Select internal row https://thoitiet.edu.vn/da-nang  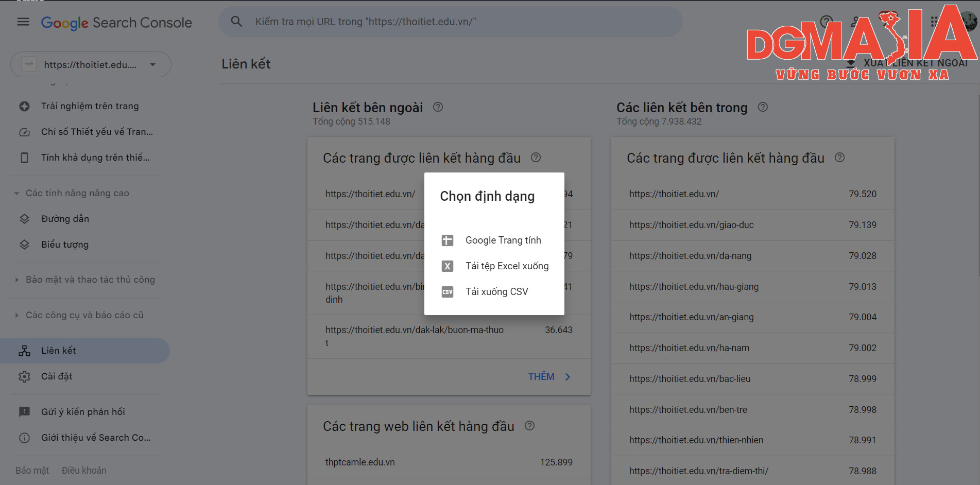pyautogui.click(x=753, y=256)
